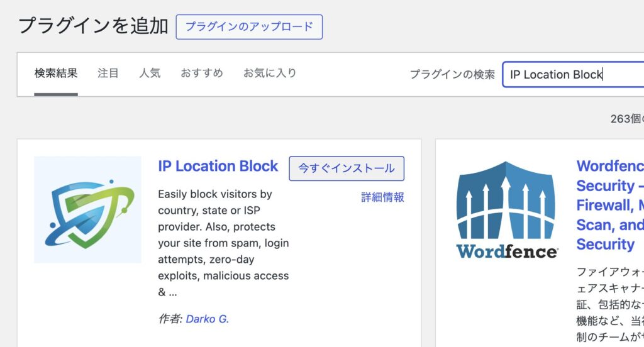Click the 作者 label before Darko G.
644x347 pixels.
(x=170, y=319)
